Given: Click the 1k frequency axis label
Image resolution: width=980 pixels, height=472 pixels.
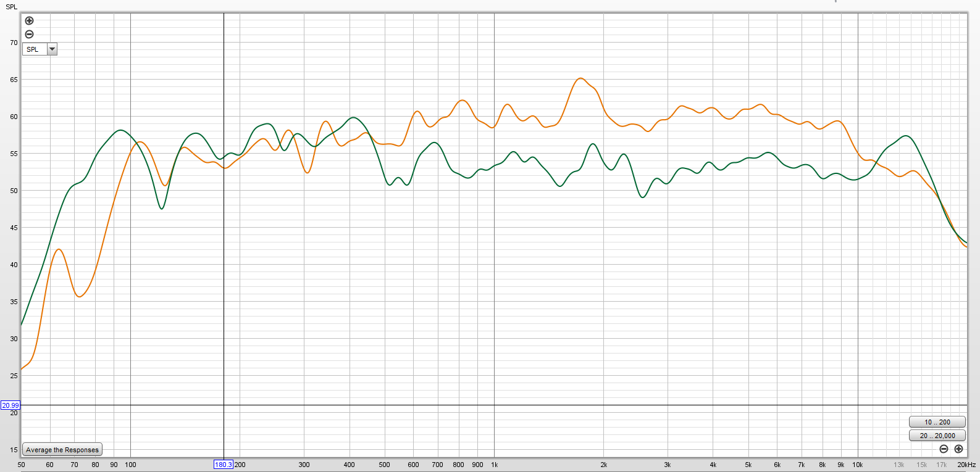Looking at the screenshot, I should tap(494, 465).
